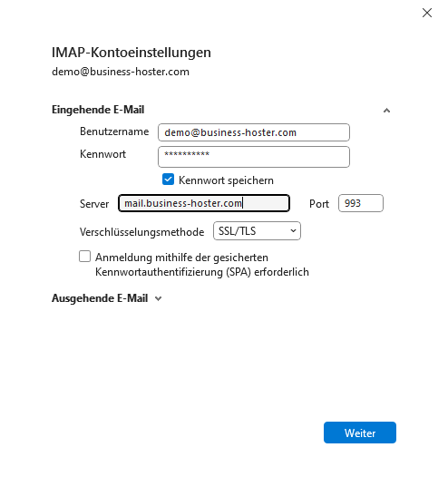Click the Kennwort speichern label text
Viewport: 448px width, 496px height.
[x=226, y=180]
